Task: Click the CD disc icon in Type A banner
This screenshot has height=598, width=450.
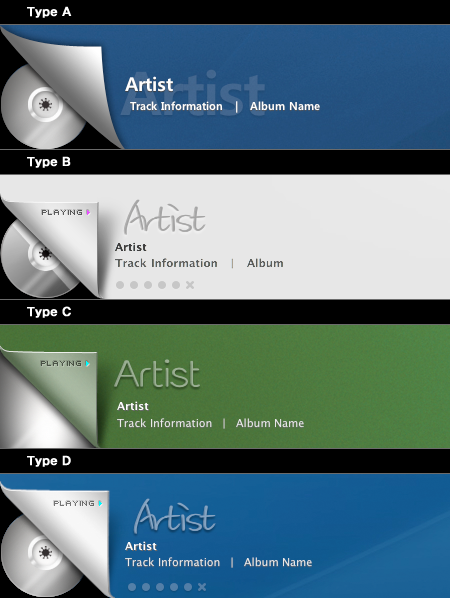Action: pyautogui.click(x=42, y=107)
